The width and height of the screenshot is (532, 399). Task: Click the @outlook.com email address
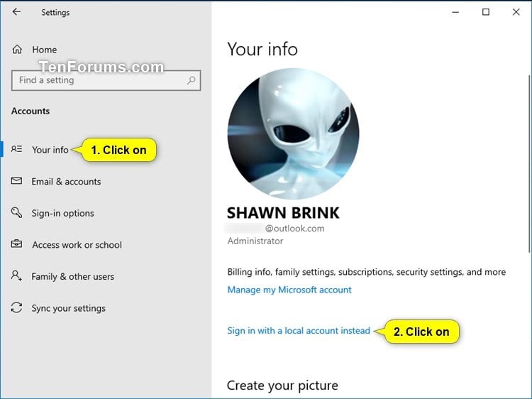pos(294,229)
